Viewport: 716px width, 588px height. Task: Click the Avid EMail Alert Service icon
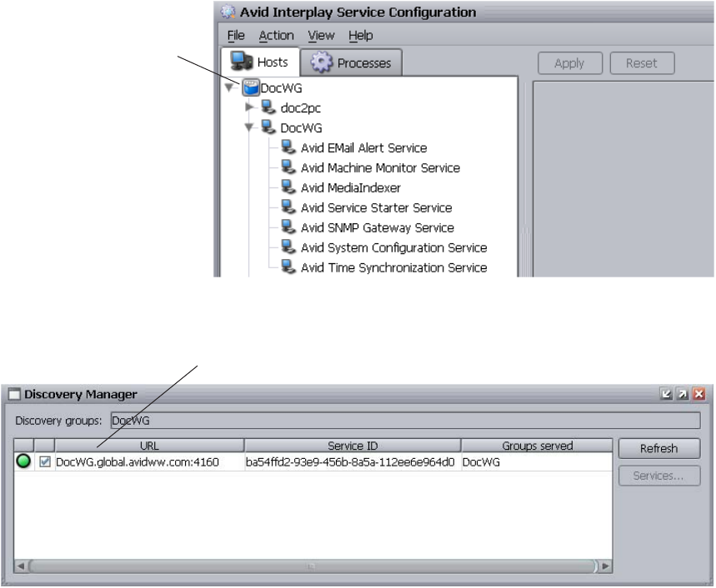point(288,147)
